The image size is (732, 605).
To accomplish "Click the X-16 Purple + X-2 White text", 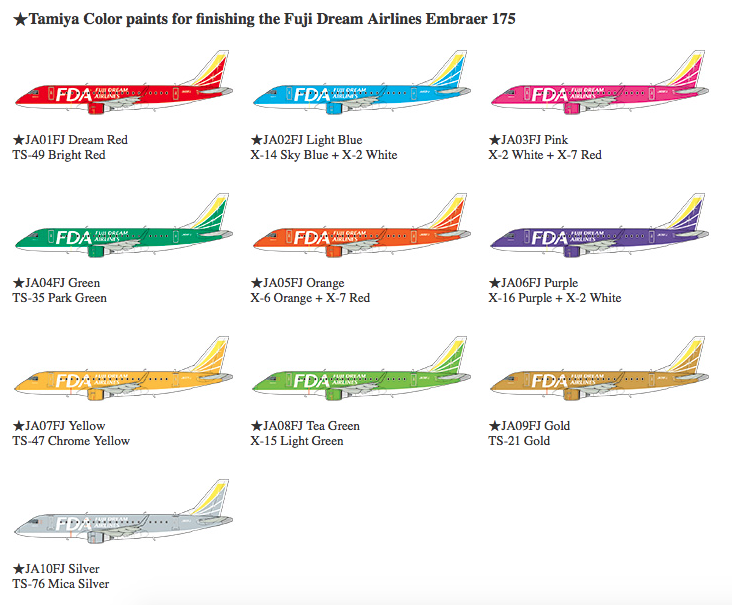I will [x=554, y=298].
